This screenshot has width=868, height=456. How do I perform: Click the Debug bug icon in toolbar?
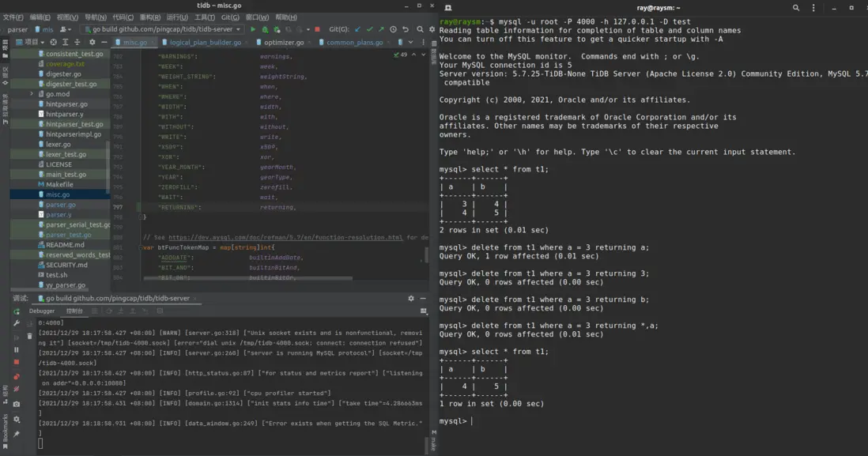265,29
